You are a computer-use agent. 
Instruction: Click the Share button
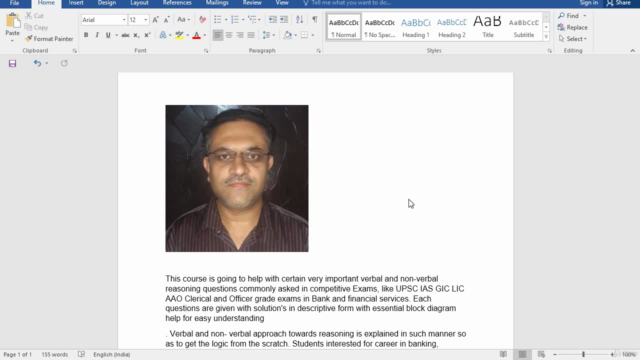[619, 3]
